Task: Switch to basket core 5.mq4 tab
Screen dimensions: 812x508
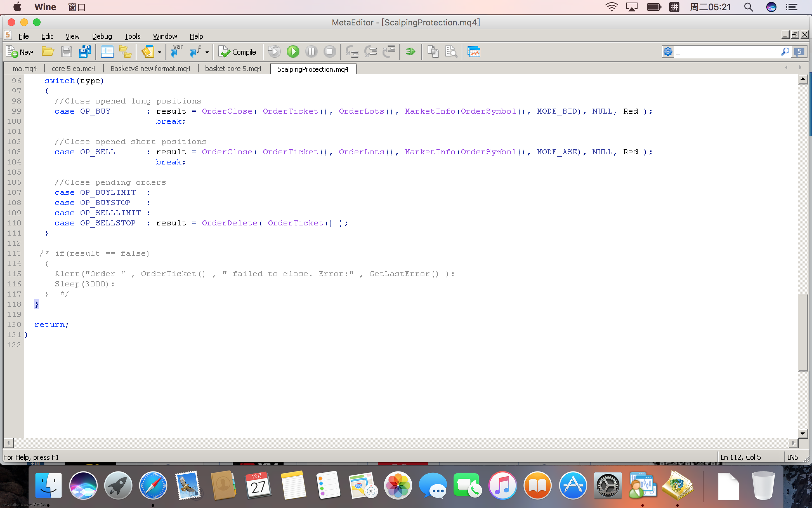Action: coord(233,69)
